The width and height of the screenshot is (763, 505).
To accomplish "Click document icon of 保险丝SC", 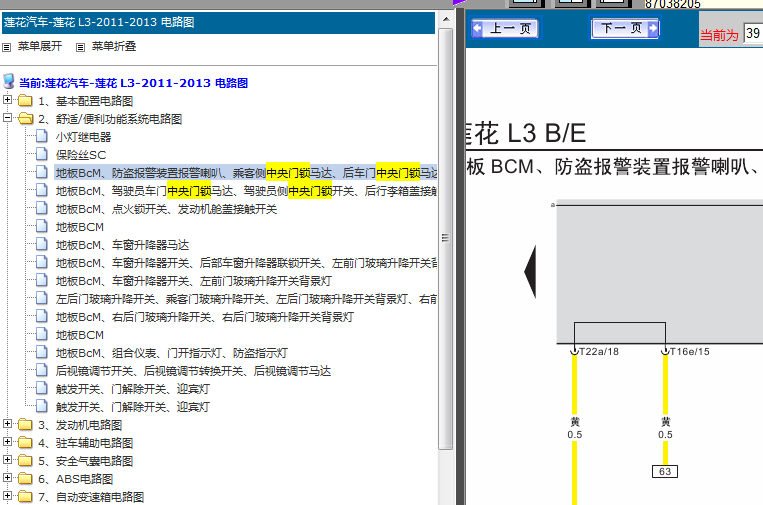I will [42, 154].
